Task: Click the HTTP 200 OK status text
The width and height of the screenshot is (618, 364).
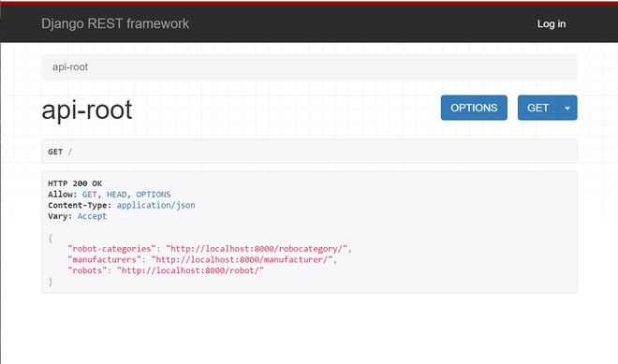Action: point(75,183)
